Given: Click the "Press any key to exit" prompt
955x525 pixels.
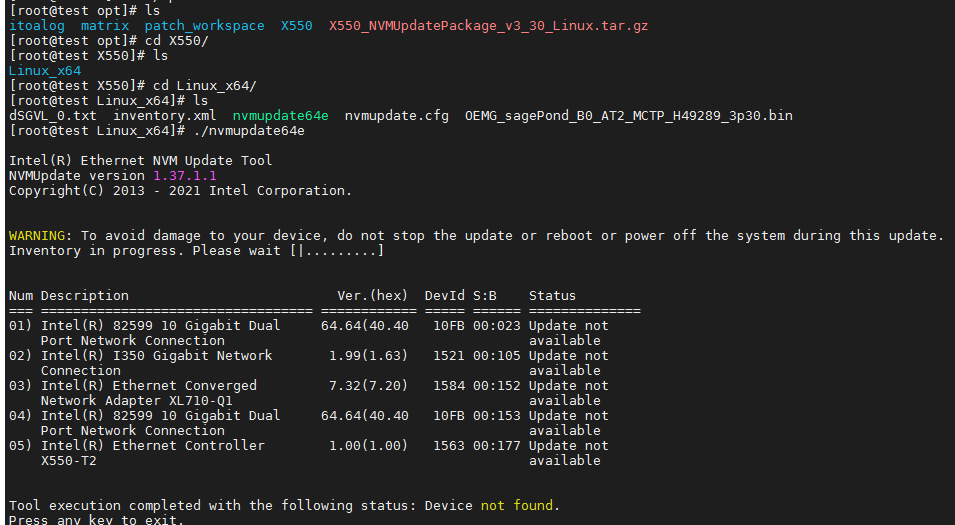Looking at the screenshot, I should 96,520.
